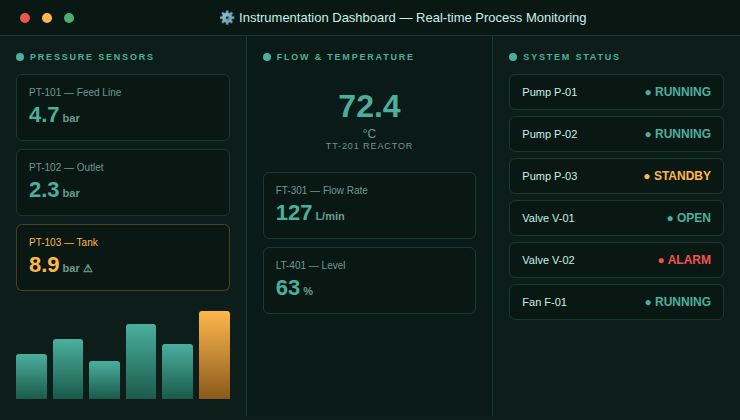Click the 4.7 bar pressure value

click(54, 115)
